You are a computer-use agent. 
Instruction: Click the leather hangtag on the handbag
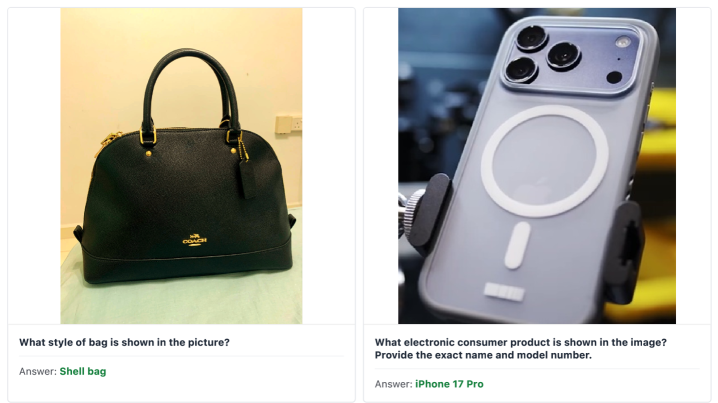[247, 180]
